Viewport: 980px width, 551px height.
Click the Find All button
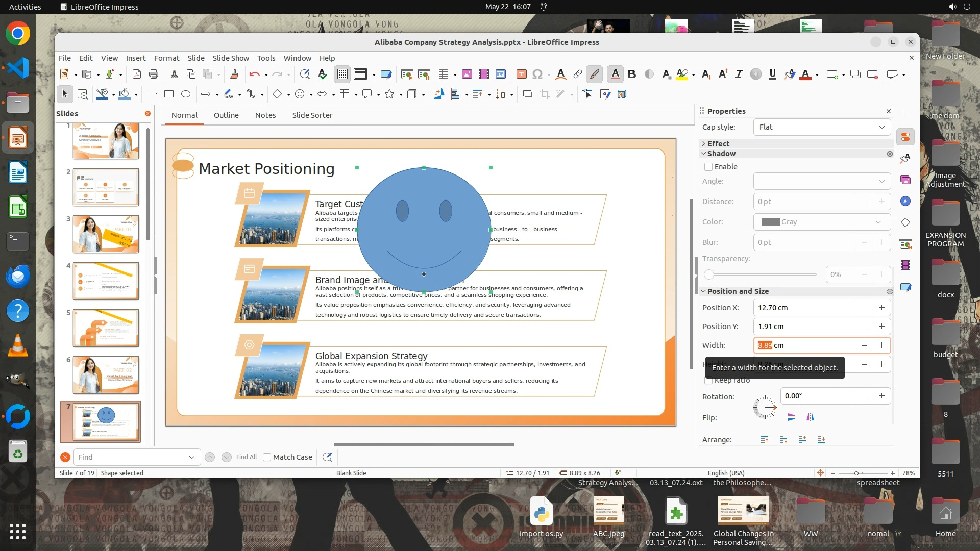tap(247, 457)
